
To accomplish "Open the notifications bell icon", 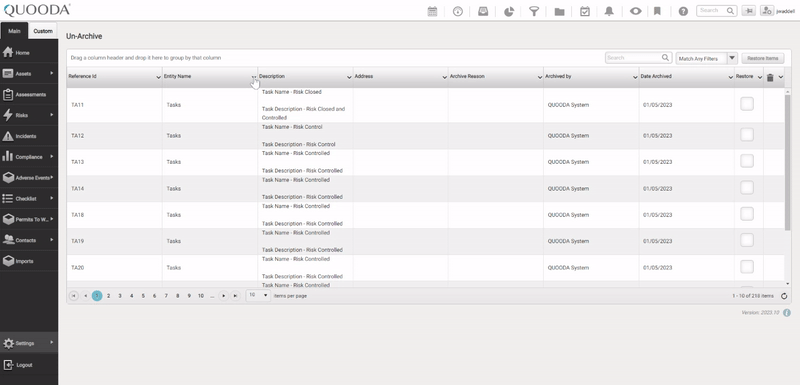I will [x=609, y=11].
